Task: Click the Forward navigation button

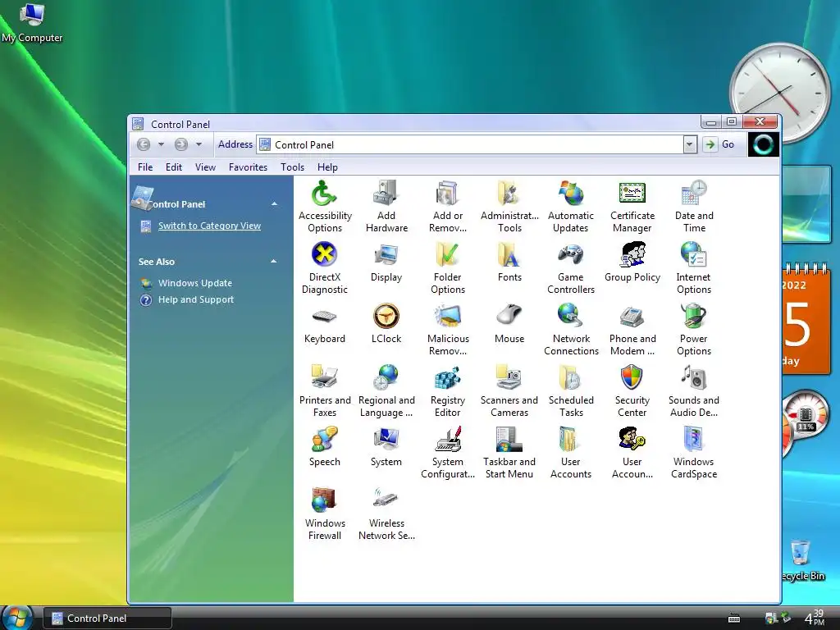Action: point(181,144)
